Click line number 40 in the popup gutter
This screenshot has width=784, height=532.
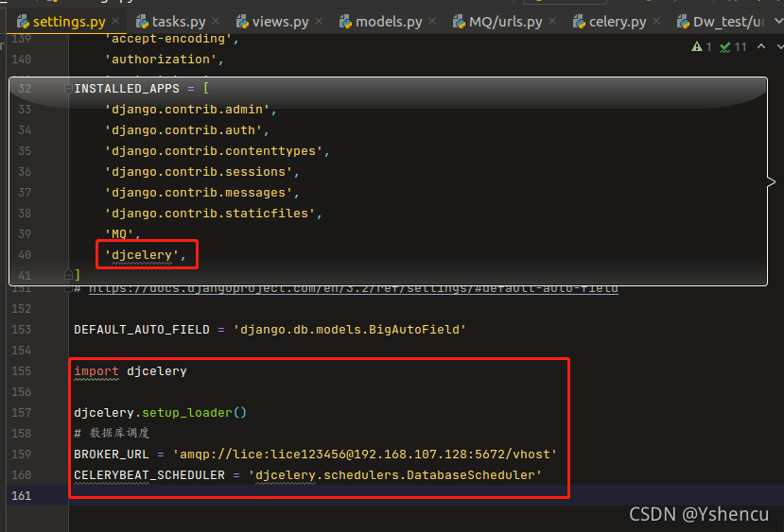(25, 255)
